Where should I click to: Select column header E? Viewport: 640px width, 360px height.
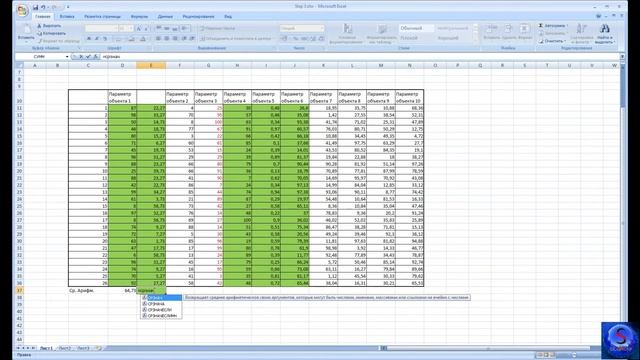pos(151,65)
